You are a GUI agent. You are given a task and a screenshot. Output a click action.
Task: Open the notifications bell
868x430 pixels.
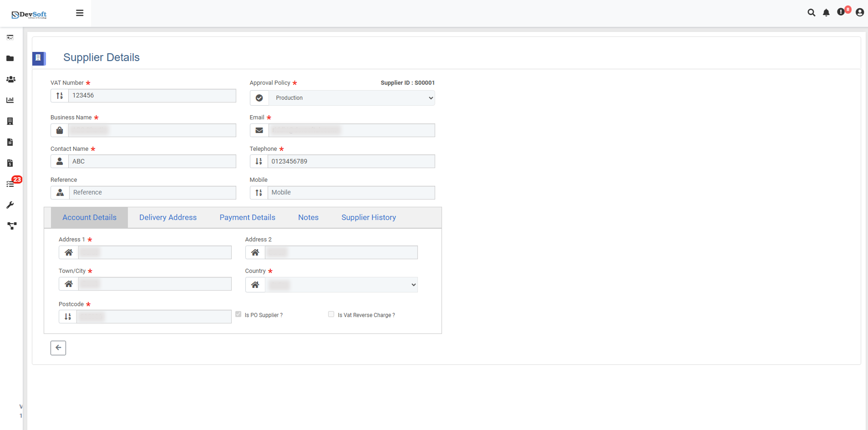coord(826,13)
